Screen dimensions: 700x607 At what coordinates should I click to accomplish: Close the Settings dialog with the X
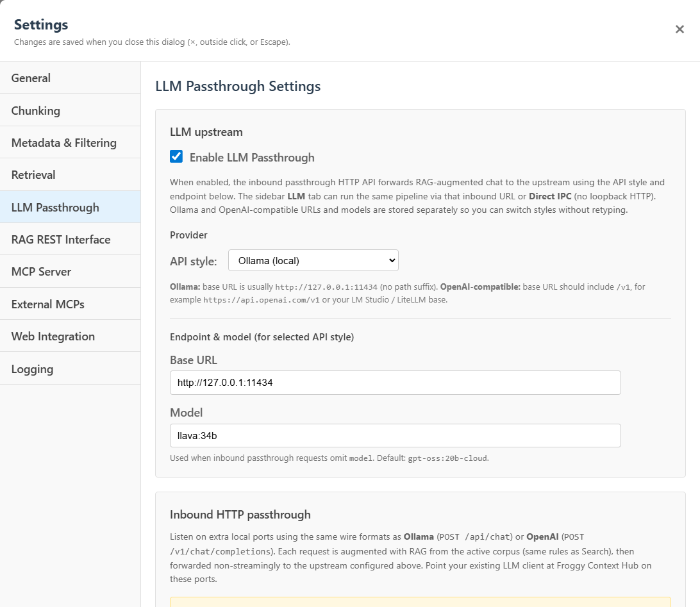click(x=679, y=29)
